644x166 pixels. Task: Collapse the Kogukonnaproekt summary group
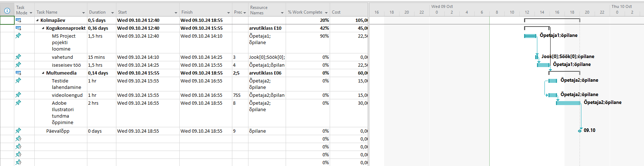coord(43,28)
